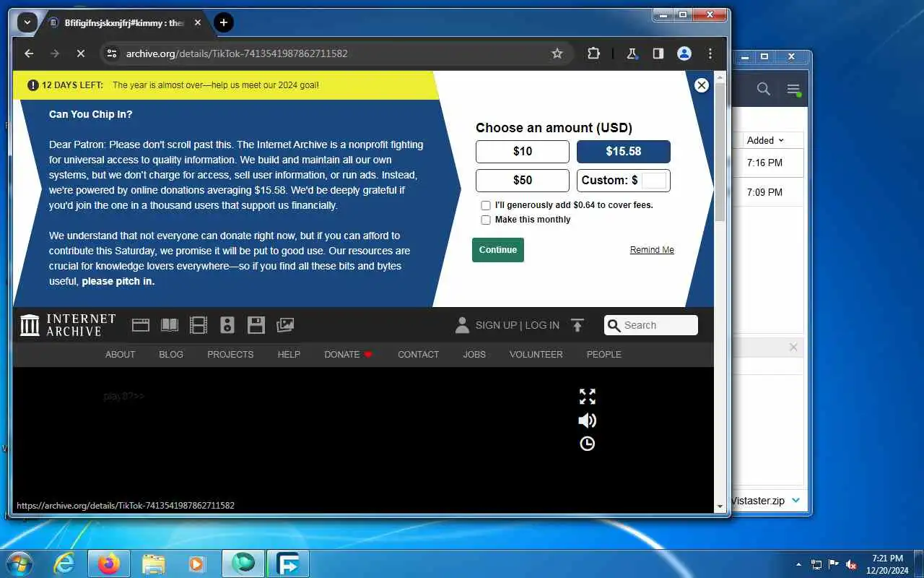924x578 pixels.
Task: Open the Video film icon
Action: pyautogui.click(x=199, y=325)
